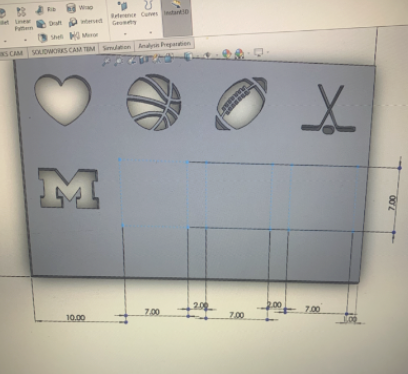Select the block M cutout
This screenshot has width=408, height=374.
[69, 188]
